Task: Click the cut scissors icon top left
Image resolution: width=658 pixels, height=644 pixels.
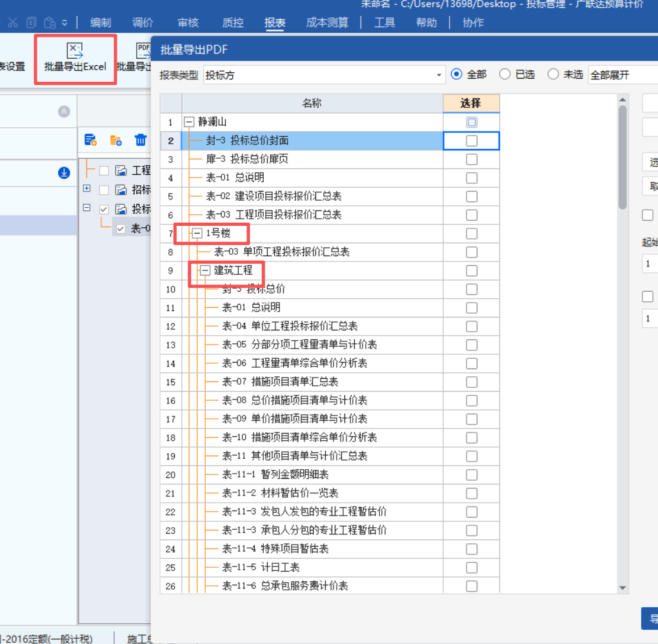Action: (x=13, y=23)
